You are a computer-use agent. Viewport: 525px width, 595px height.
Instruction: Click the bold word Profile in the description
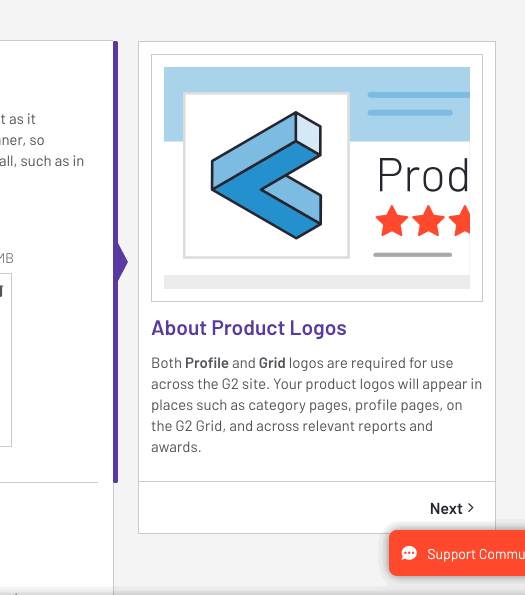point(207,363)
